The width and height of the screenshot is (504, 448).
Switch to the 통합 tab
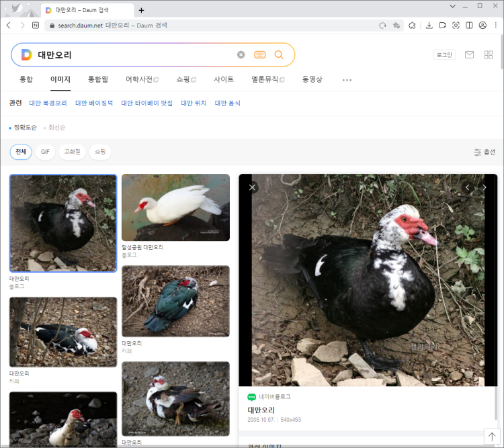click(26, 79)
